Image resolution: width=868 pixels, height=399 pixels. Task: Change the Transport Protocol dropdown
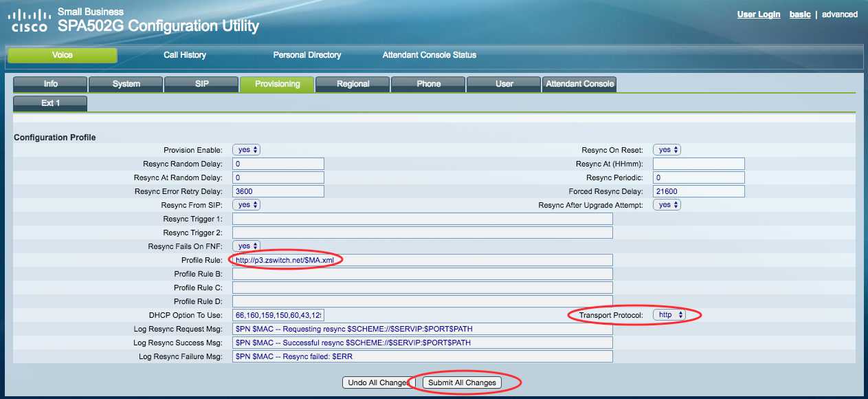click(x=669, y=314)
